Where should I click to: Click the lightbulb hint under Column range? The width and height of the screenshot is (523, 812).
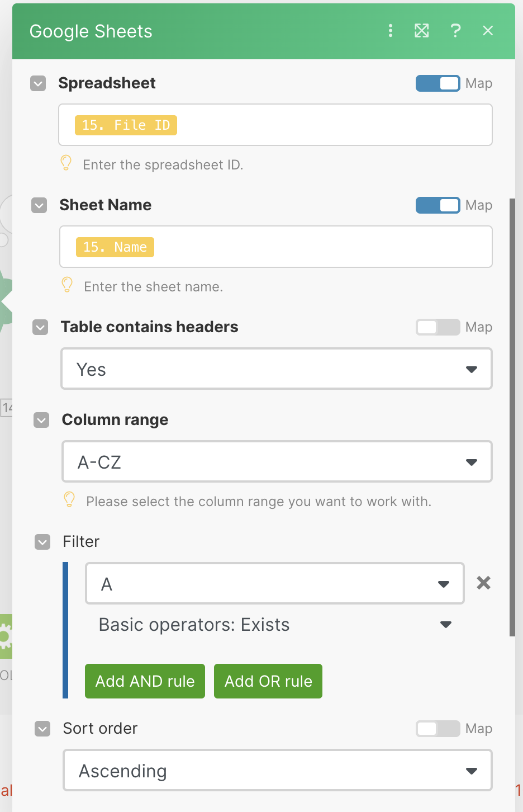(69, 499)
